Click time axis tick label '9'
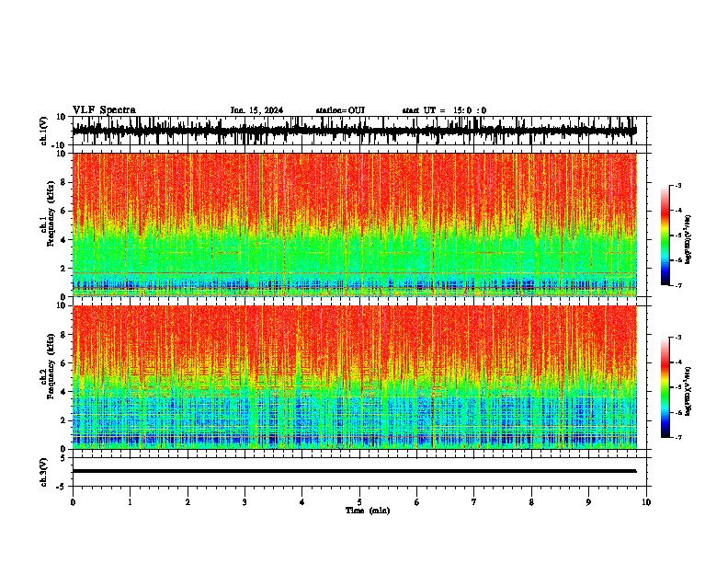Screen dimensions: 728x563 pos(588,502)
